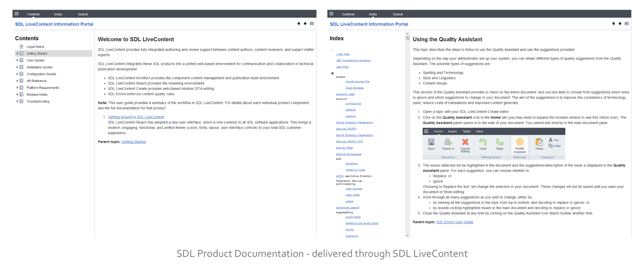644x269 pixels.
Task: Switch to Contents tab in right window
Action: (348, 14)
